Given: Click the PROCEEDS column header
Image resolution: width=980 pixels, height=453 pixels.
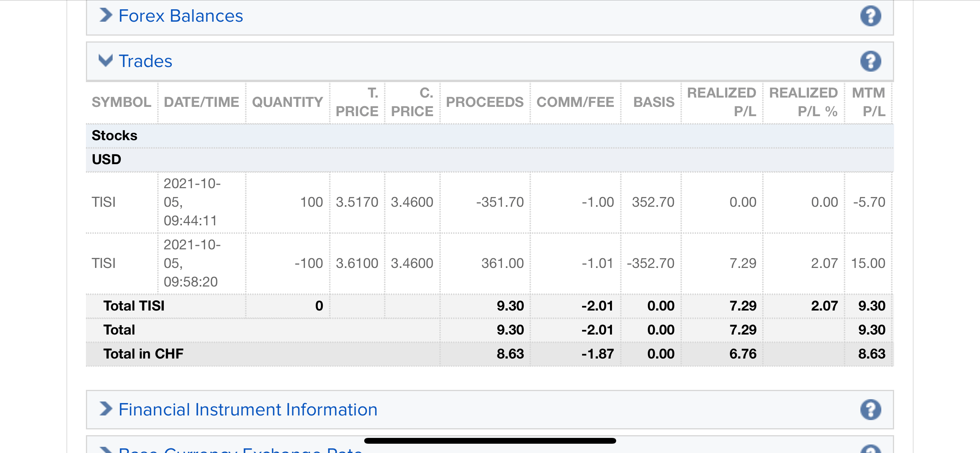Looking at the screenshot, I should (x=485, y=102).
